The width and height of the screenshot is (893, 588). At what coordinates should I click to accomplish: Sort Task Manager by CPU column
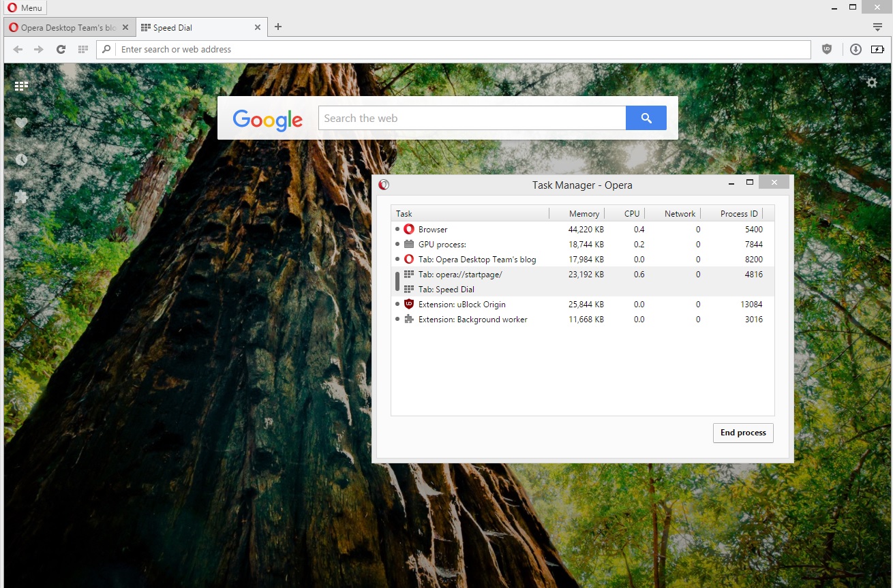(x=624, y=213)
